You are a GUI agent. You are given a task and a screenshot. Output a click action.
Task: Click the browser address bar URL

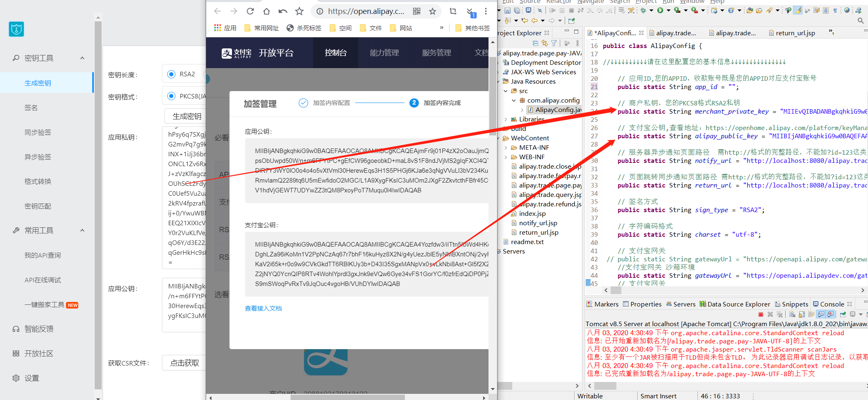coord(366,11)
